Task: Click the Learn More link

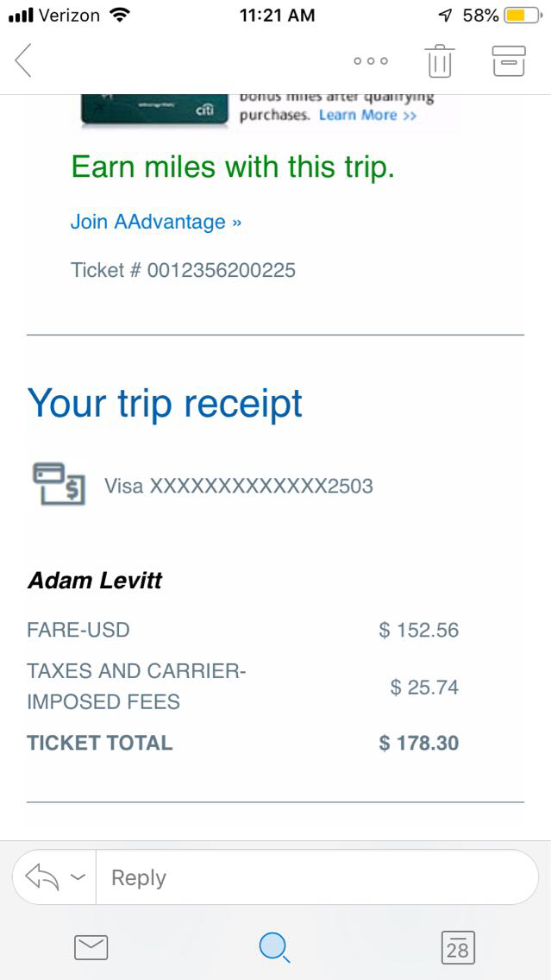Action: pos(367,116)
